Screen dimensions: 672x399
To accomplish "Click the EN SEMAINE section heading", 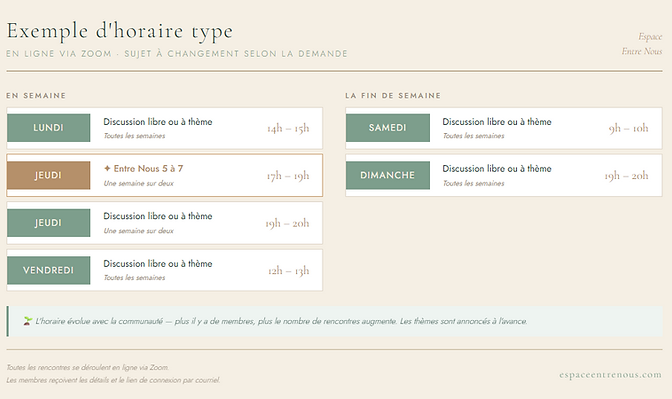I will (36, 96).
